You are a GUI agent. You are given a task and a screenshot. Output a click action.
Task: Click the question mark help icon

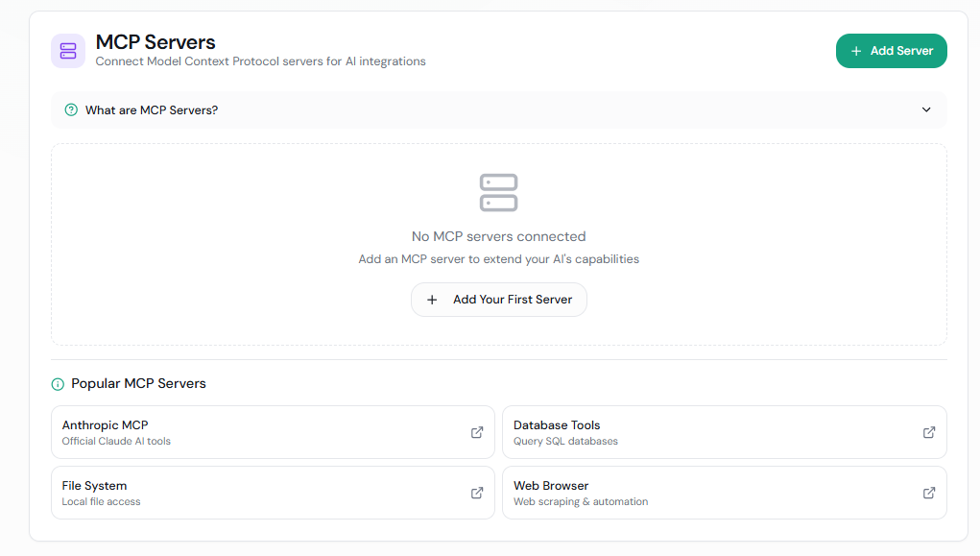coord(71,110)
